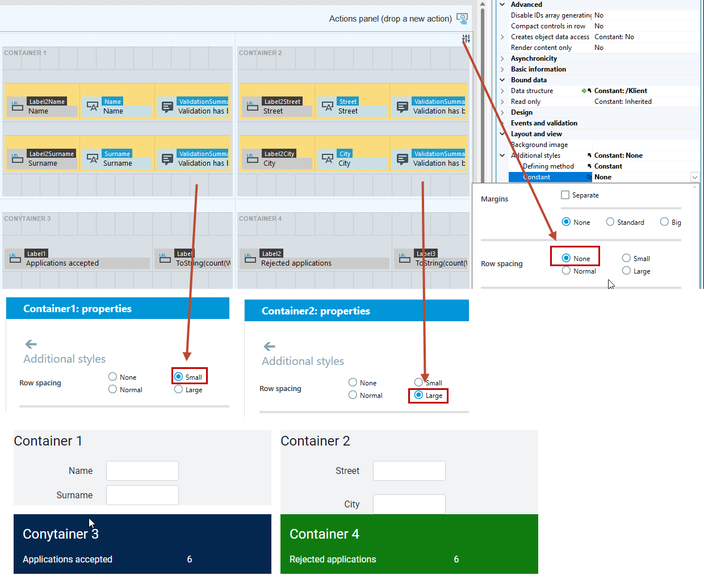
Task: Select the Label2City label control icon
Action: coord(252,158)
